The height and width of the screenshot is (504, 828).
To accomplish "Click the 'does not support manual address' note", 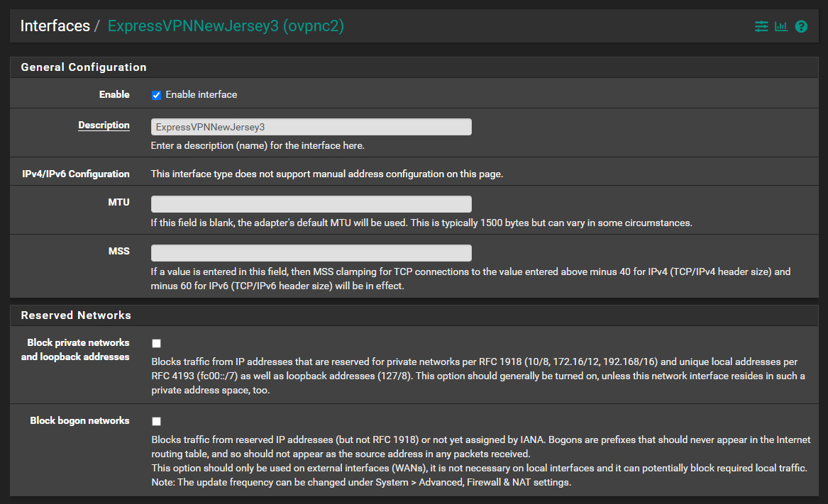I will click(327, 174).
